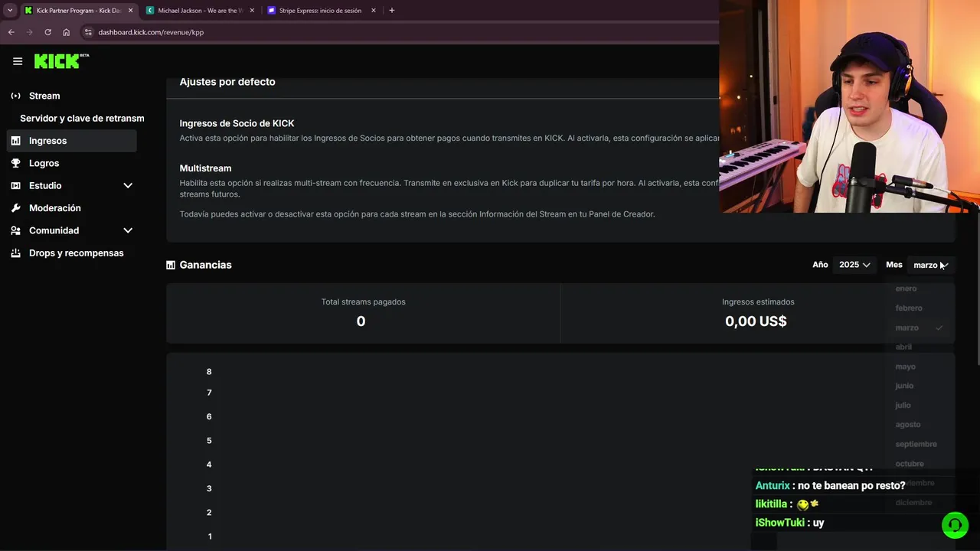Reload the page with the refresh icon
Viewport: 980px width, 551px height.
[47, 32]
